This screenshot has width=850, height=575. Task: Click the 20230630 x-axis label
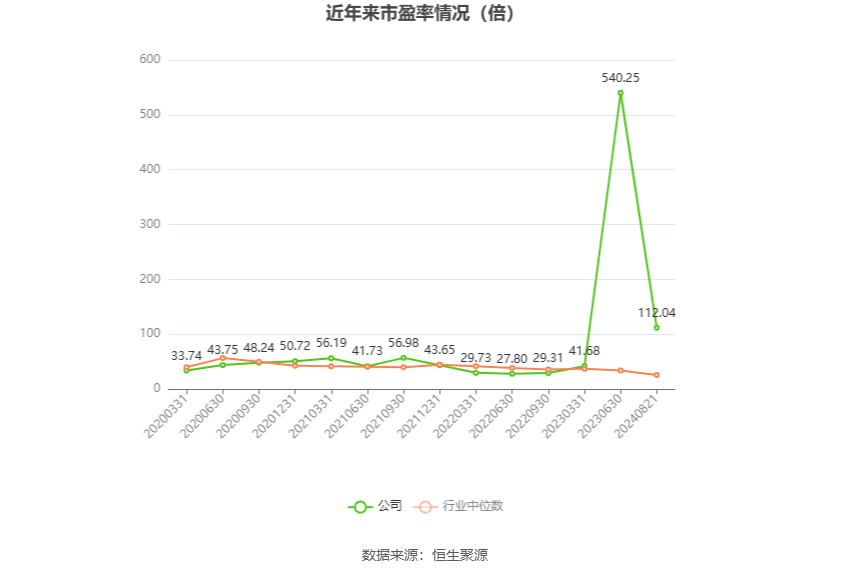point(601,416)
